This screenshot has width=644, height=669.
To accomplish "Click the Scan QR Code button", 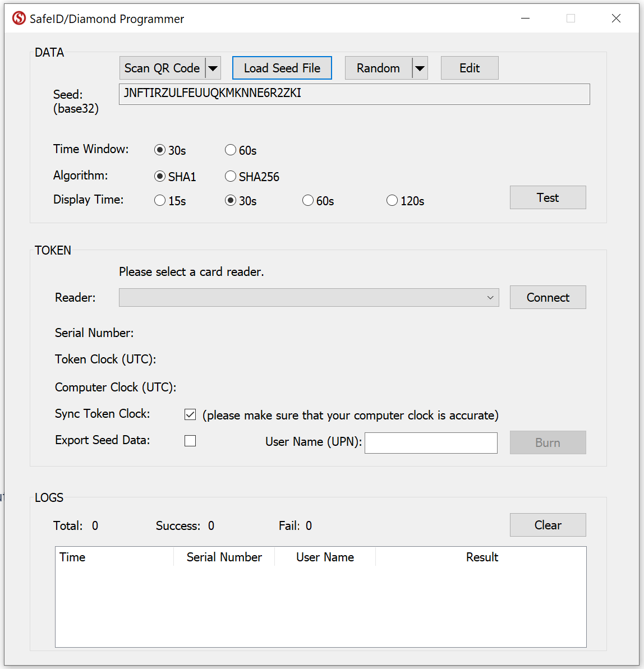I will [x=162, y=68].
